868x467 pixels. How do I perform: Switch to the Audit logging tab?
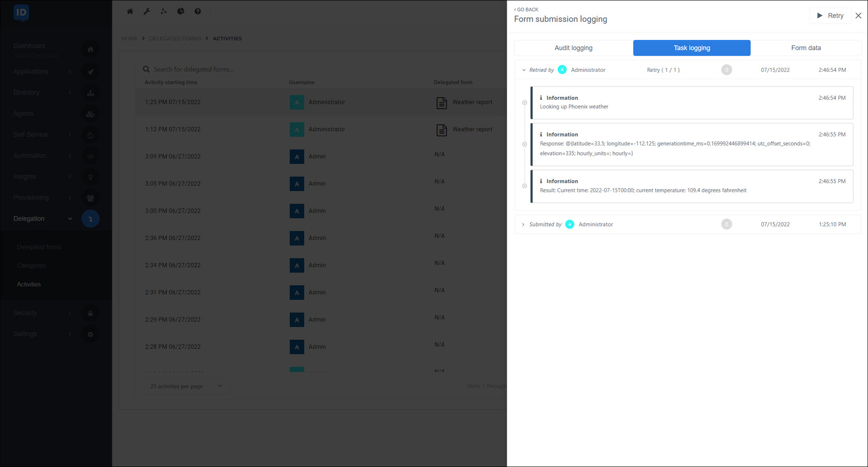574,48
